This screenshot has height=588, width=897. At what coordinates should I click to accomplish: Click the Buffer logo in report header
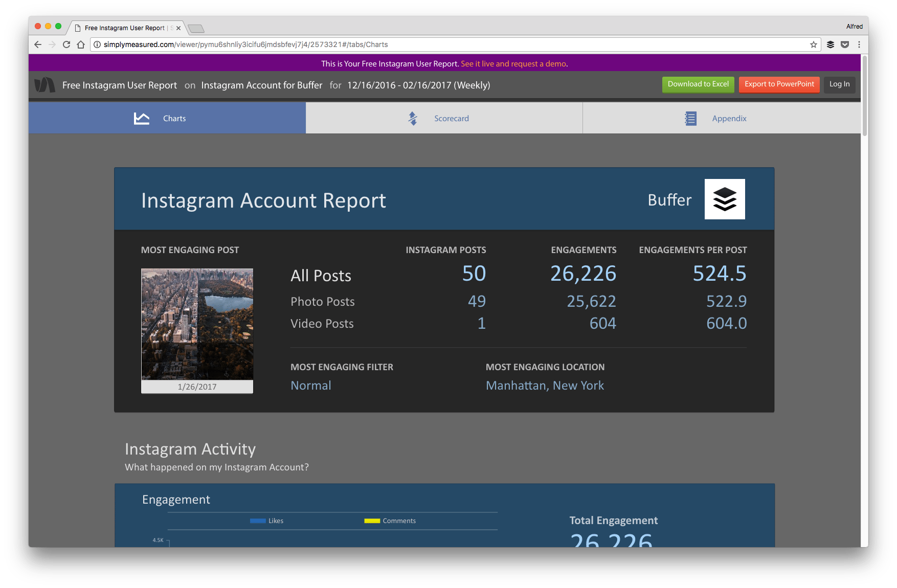point(725,199)
